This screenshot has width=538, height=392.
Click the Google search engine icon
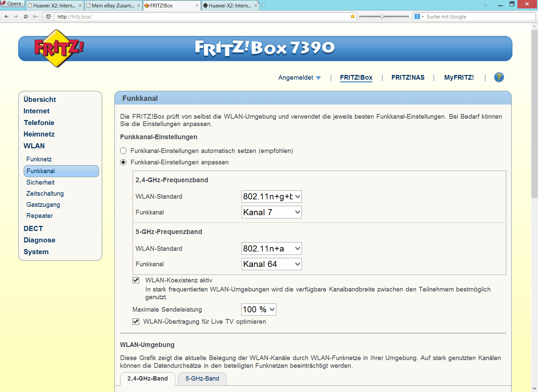pyautogui.click(x=417, y=16)
